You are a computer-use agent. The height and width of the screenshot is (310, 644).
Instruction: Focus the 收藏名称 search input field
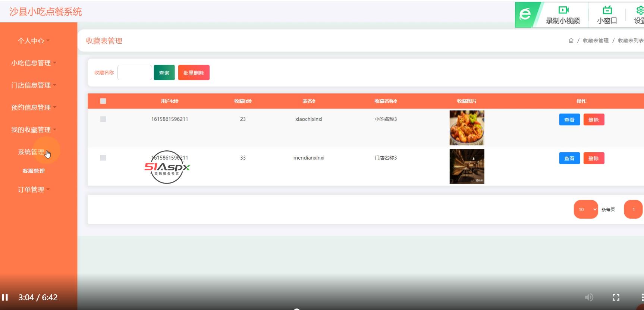tap(135, 73)
